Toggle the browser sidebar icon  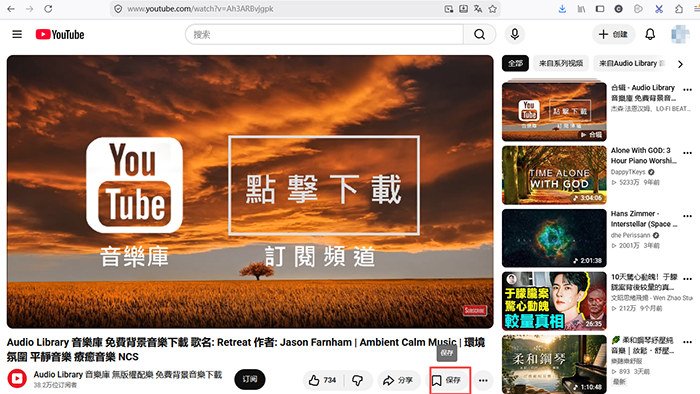(600, 9)
